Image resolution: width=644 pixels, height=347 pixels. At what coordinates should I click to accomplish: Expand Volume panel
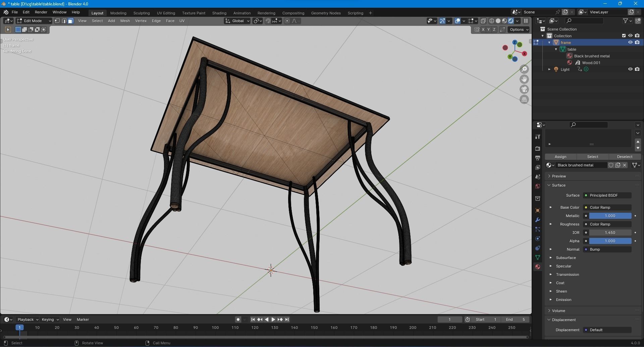[558, 311]
